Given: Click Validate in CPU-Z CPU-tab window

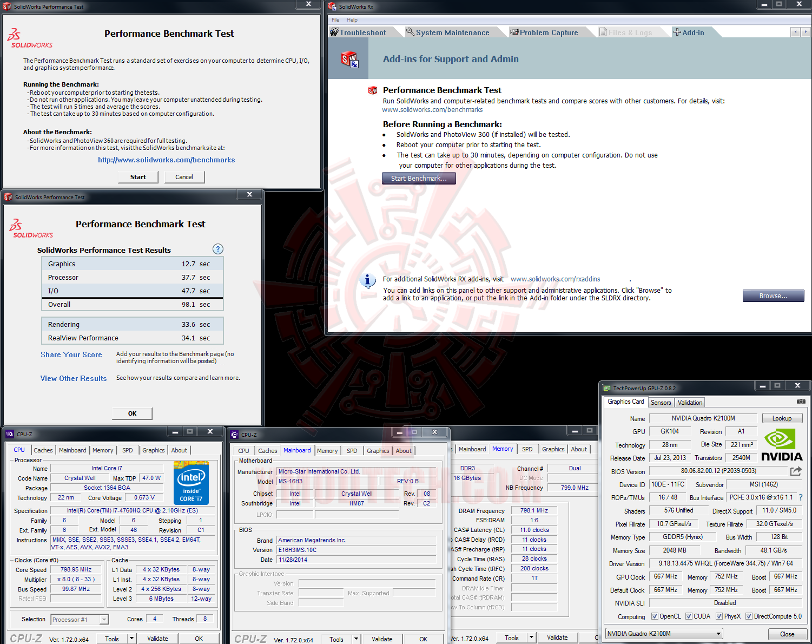Looking at the screenshot, I should tap(157, 639).
